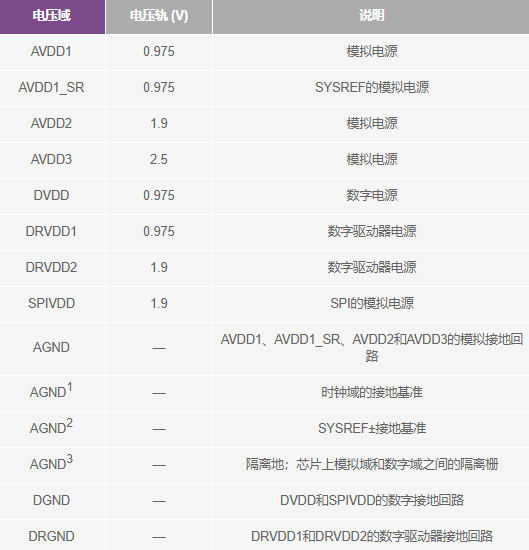Select the DRGND row label
This screenshot has width=529, height=550.
coord(51,537)
